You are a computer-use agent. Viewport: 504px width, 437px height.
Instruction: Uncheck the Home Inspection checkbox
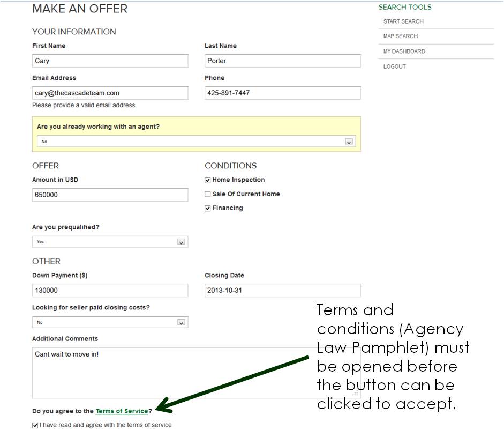(208, 181)
